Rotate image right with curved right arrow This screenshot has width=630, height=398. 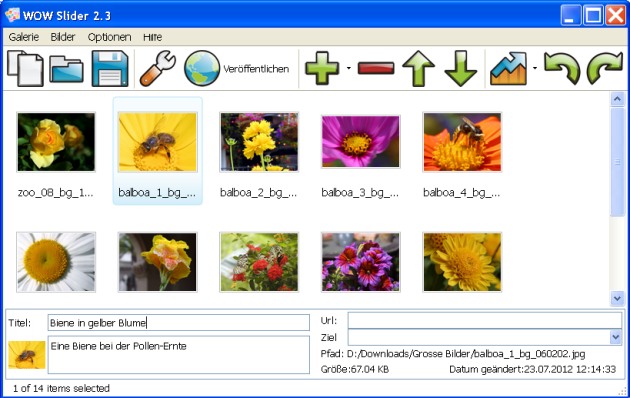pos(604,68)
